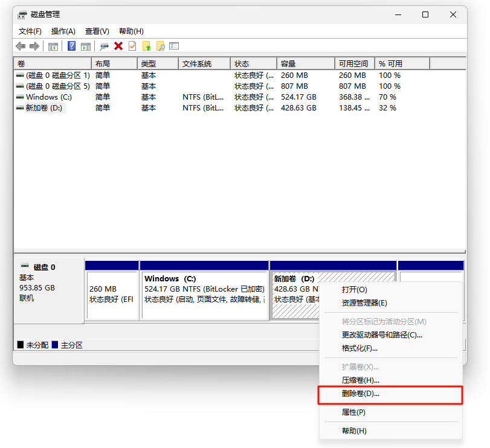Click the back arrow toolbar icon
Viewport: 490px width, 448px height.
(x=21, y=46)
